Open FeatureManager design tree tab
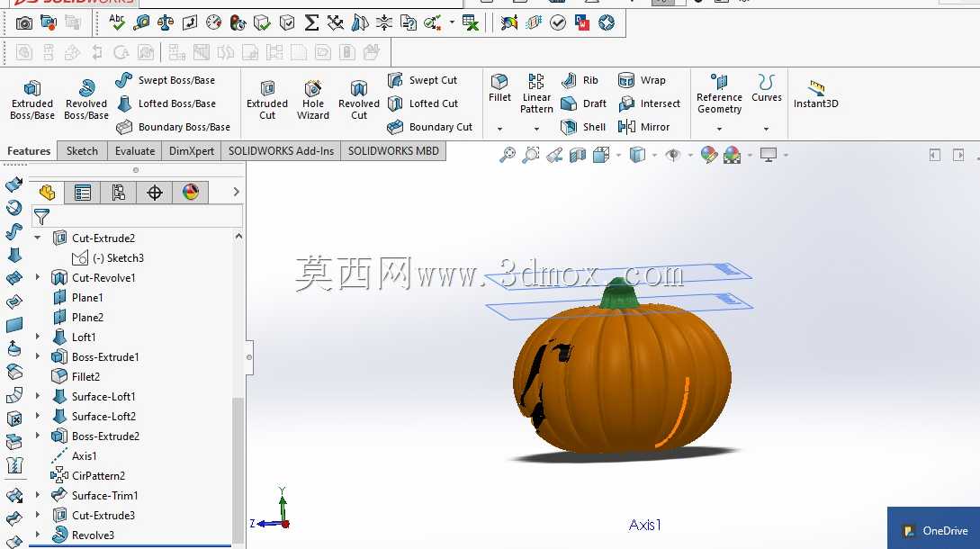The width and height of the screenshot is (980, 549). point(47,193)
